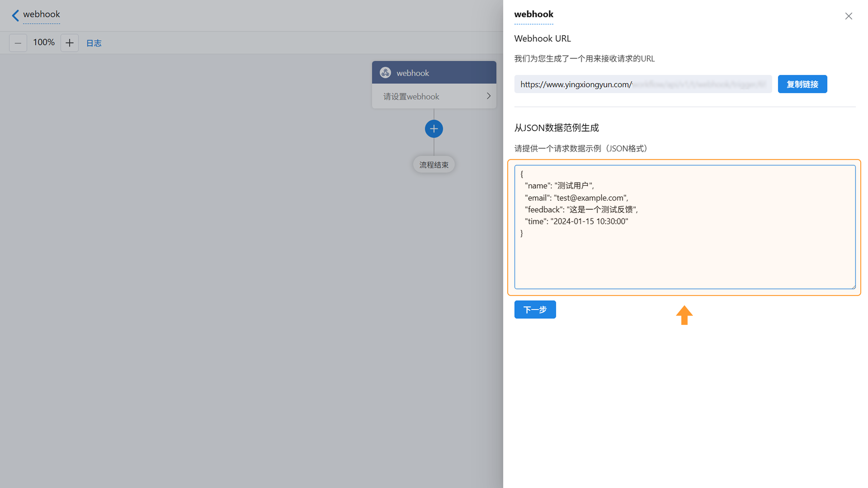868x488 pixels.
Task: Click the textarea resize handle corner
Action: pos(854,287)
